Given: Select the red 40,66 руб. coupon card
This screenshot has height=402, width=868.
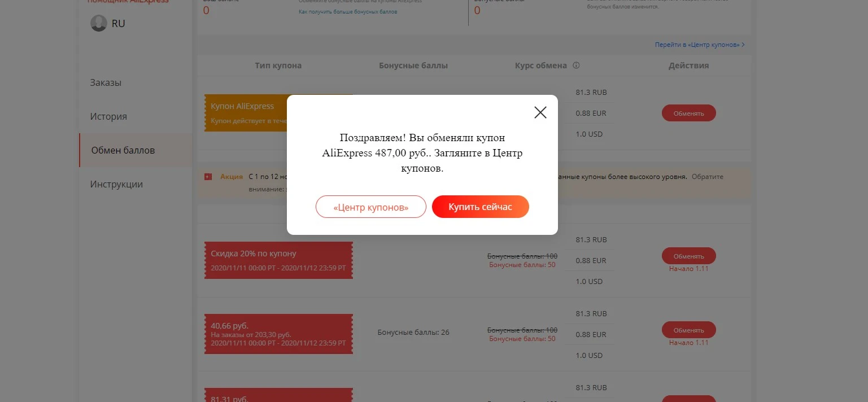Looking at the screenshot, I should [278, 334].
